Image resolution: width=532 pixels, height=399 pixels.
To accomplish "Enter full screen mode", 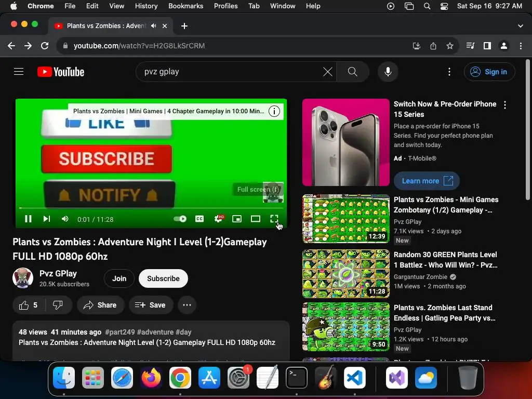I will pyautogui.click(x=274, y=219).
